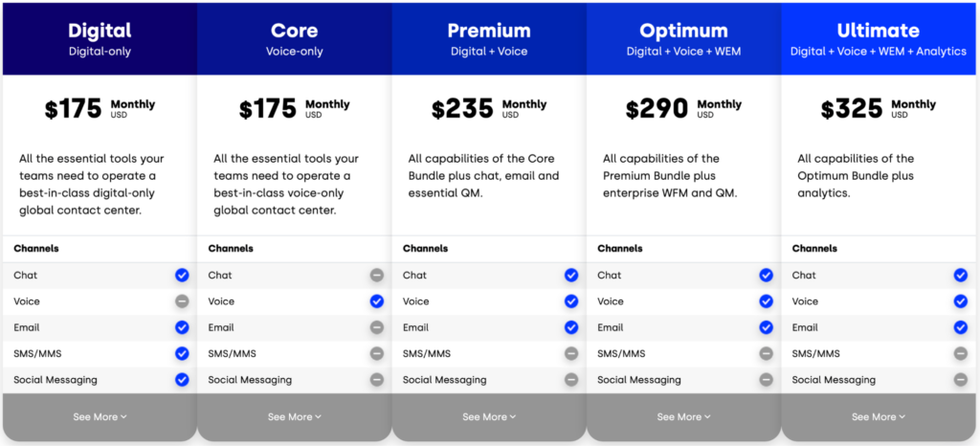The width and height of the screenshot is (980, 446).
Task: Click Social Messaging unavailable icon in Ultimate plan
Action: [961, 380]
